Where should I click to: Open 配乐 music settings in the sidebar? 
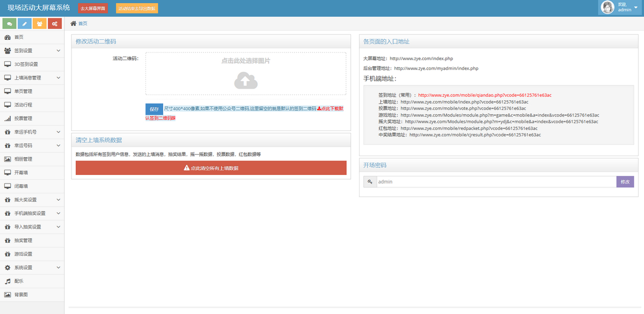pyautogui.click(x=19, y=281)
